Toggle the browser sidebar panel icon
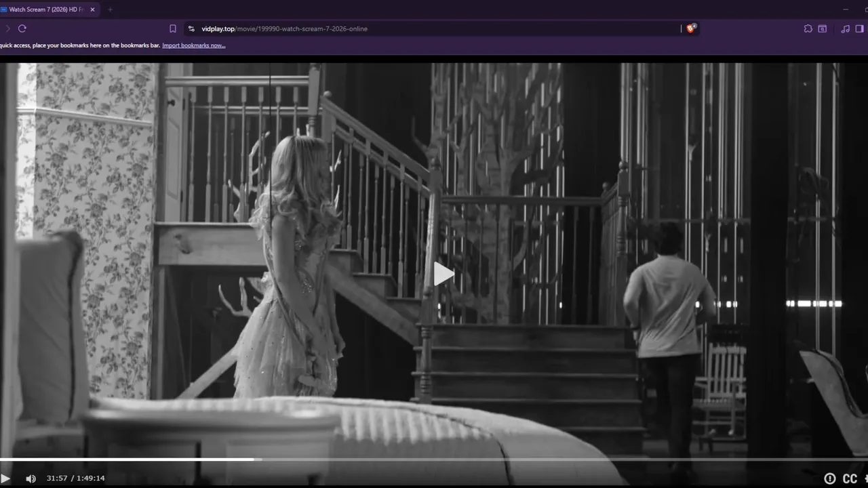 pyautogui.click(x=860, y=28)
